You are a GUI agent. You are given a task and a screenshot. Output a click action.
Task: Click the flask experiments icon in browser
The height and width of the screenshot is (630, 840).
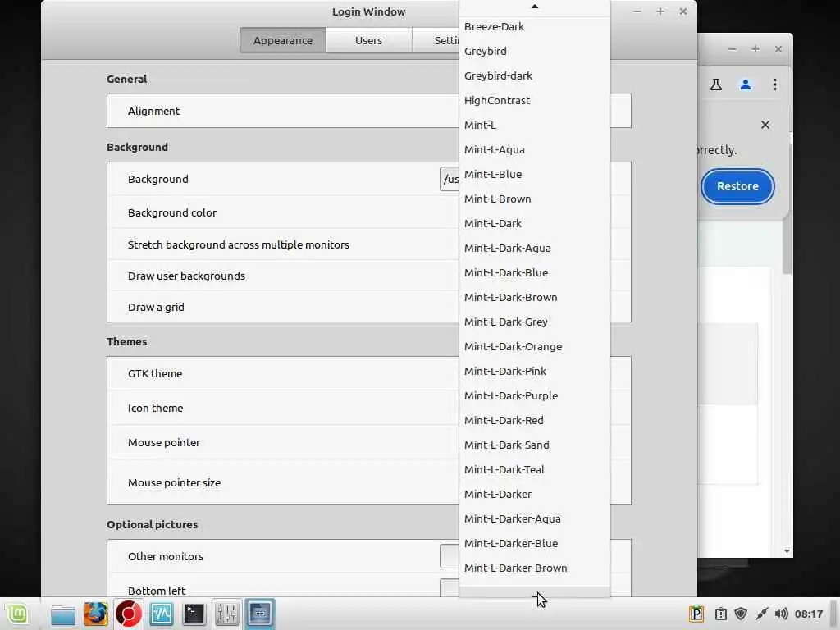pyautogui.click(x=715, y=84)
